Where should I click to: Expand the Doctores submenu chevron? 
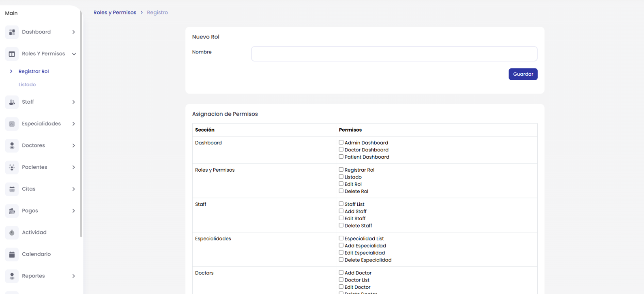point(73,145)
